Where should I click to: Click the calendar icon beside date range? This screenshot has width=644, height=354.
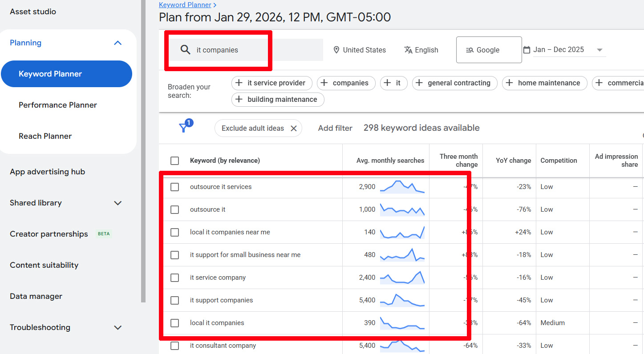tap(527, 50)
